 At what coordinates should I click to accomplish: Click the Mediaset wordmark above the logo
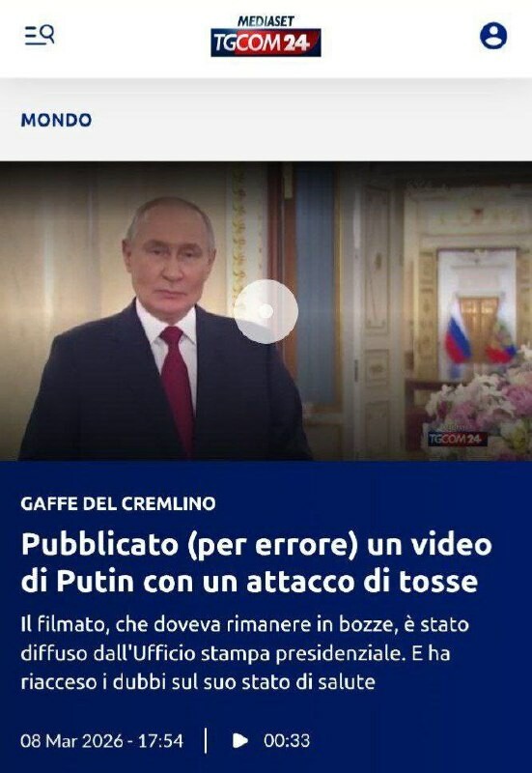pos(266,21)
